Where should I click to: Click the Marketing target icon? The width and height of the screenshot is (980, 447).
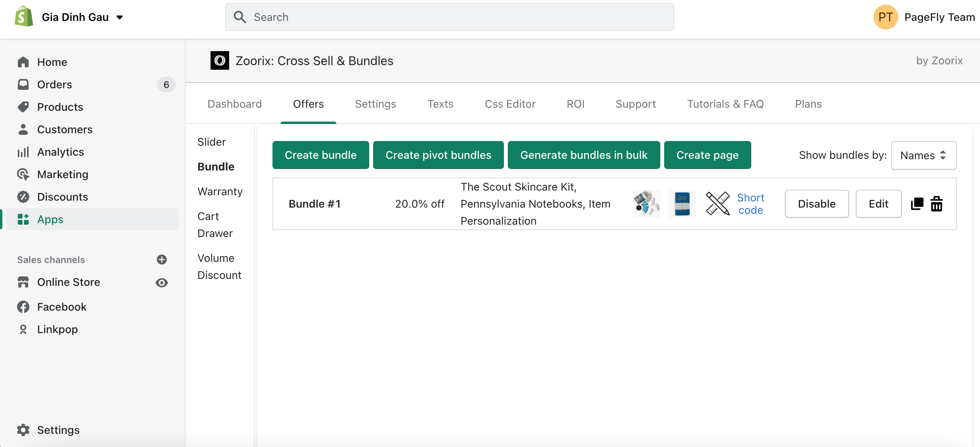pos(23,174)
